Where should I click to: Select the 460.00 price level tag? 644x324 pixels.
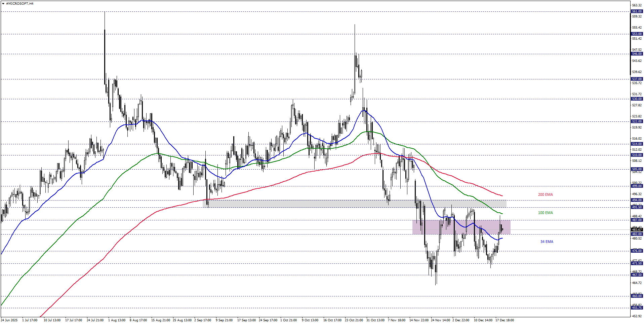(637, 296)
